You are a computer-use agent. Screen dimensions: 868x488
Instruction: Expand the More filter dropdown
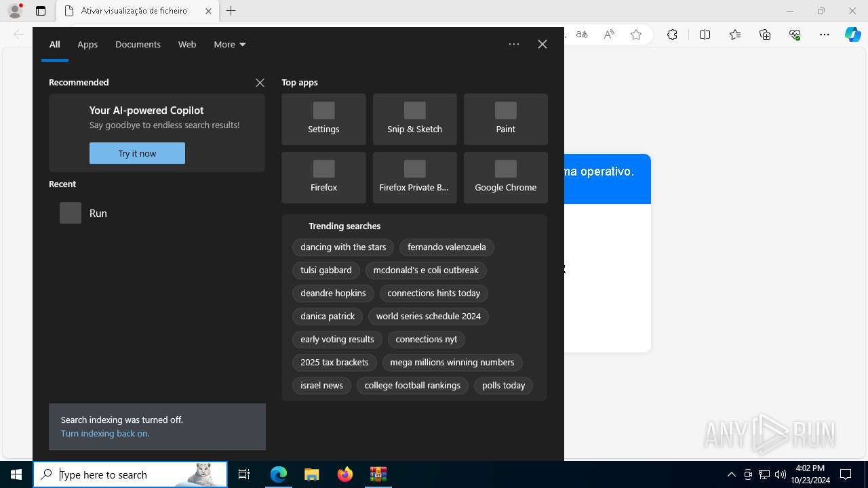230,45
